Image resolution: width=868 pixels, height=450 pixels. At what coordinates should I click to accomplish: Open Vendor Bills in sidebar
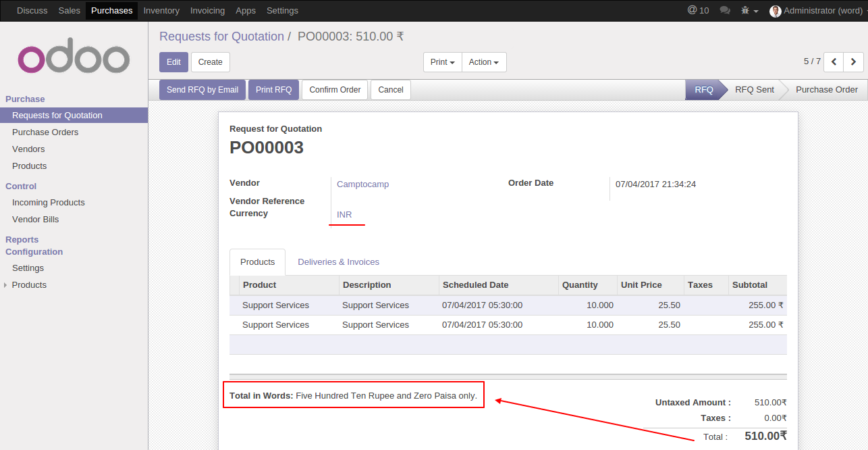click(x=35, y=220)
